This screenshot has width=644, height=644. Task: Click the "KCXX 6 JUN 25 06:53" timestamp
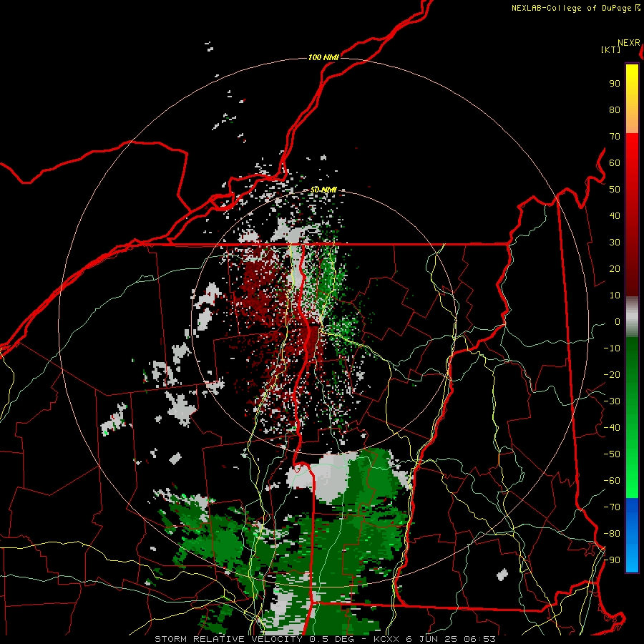434,639
